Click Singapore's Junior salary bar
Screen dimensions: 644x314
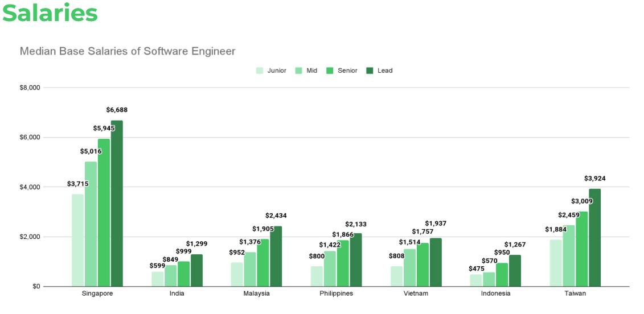(77, 240)
